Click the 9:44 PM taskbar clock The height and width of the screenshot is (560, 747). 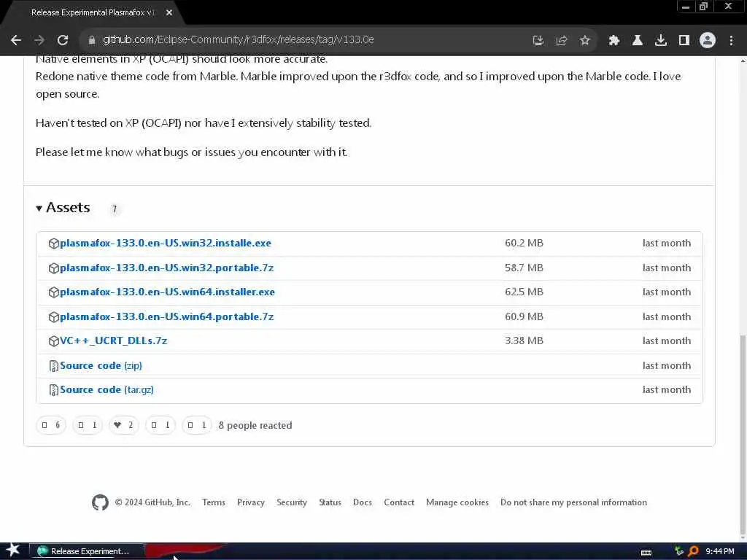[x=719, y=551]
